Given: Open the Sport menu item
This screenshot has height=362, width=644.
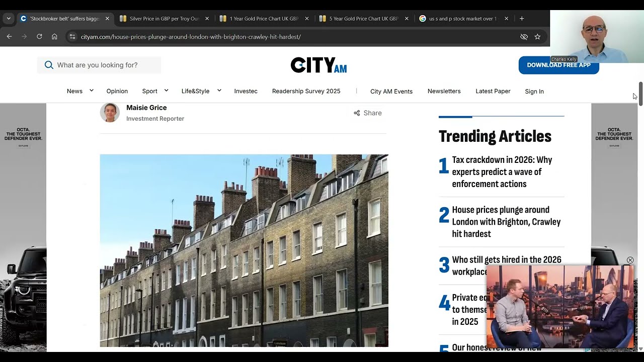Looking at the screenshot, I should click(150, 91).
